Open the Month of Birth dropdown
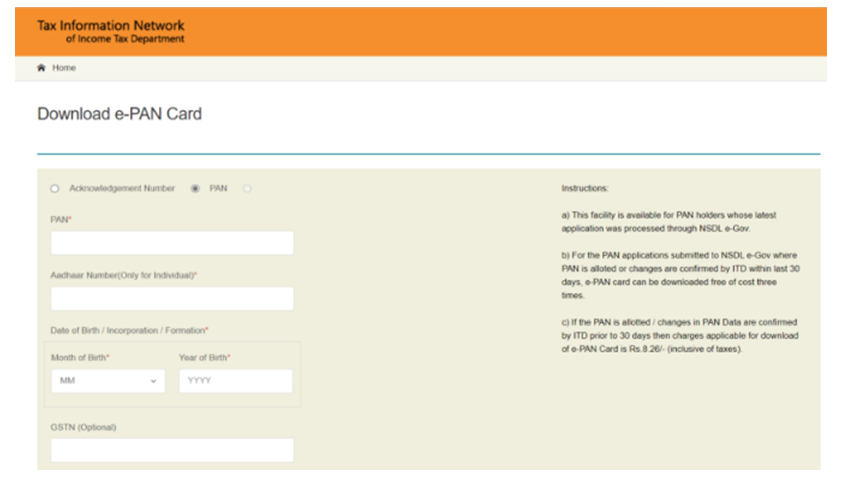Screen dimensions: 858x484 (107, 381)
